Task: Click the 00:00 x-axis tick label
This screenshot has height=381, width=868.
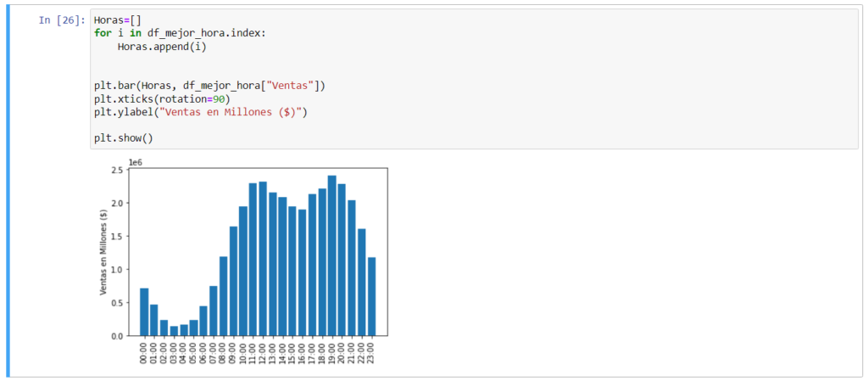Action: pyautogui.click(x=144, y=351)
